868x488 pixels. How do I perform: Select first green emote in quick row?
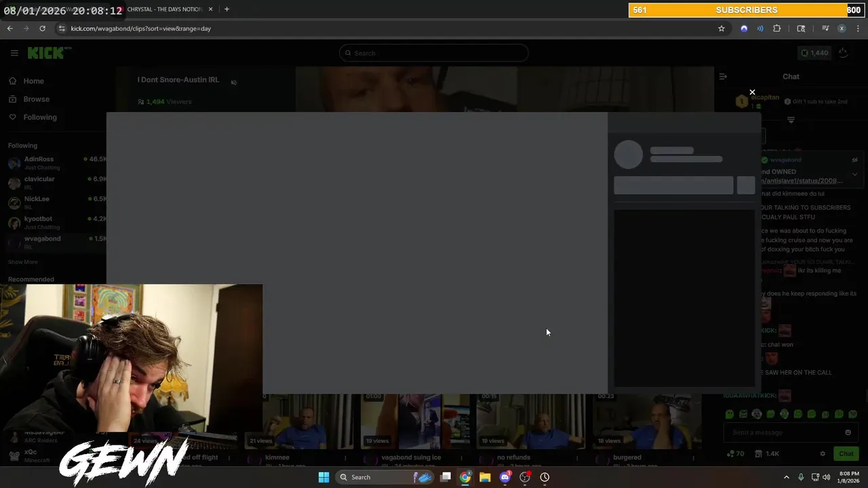click(x=730, y=413)
